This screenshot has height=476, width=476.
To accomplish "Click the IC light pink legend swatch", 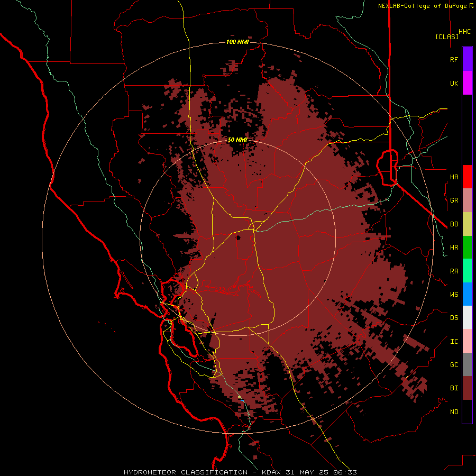I will pos(467,341).
